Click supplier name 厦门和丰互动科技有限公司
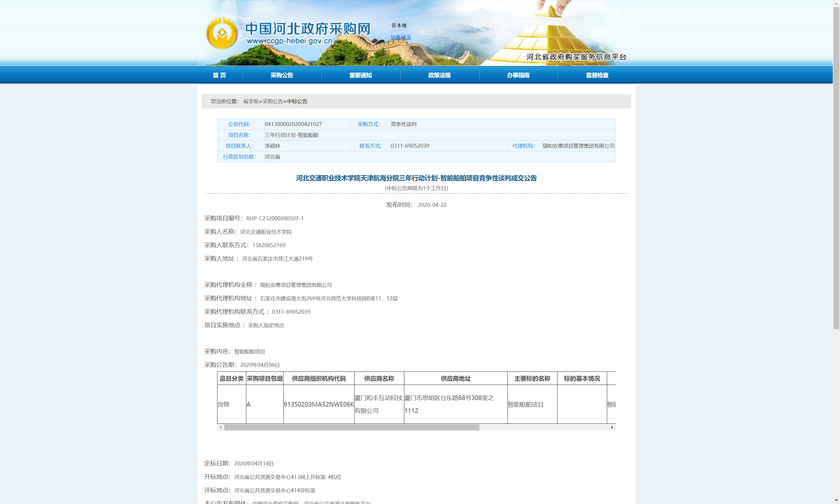The width and height of the screenshot is (840, 504). (379, 404)
